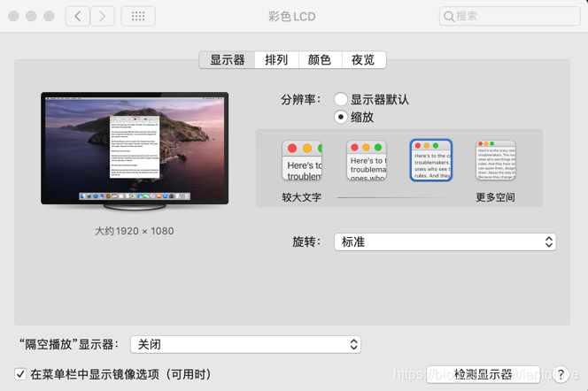
Task: Choose the More Space scaling thumbnail
Action: coord(496,160)
